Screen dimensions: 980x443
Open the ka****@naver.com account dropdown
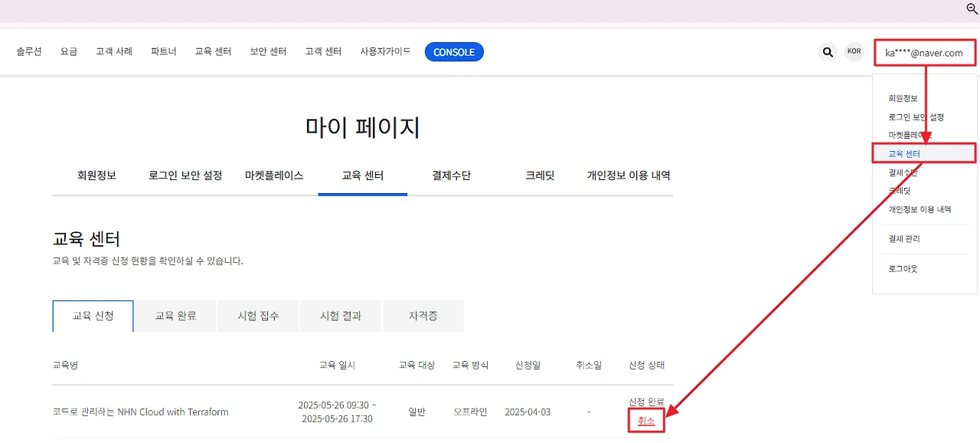[x=924, y=53]
